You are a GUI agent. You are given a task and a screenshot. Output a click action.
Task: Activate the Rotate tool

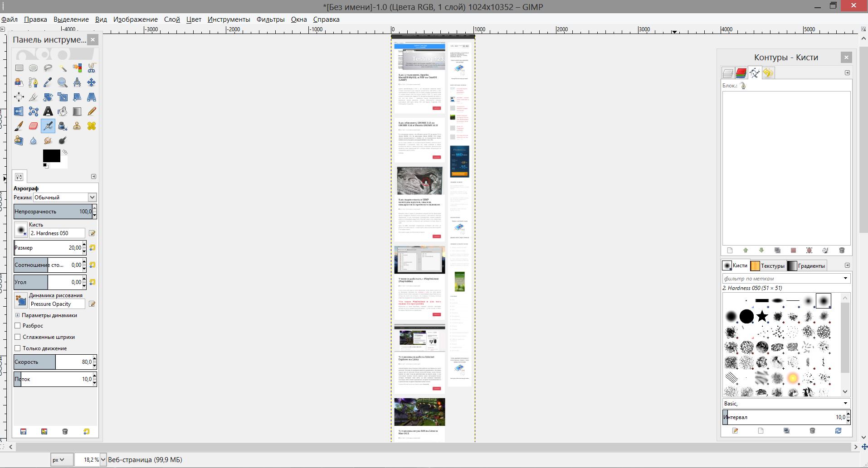48,97
